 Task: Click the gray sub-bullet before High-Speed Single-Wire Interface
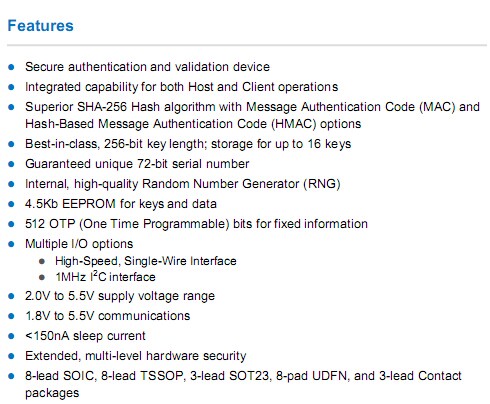click(x=42, y=261)
